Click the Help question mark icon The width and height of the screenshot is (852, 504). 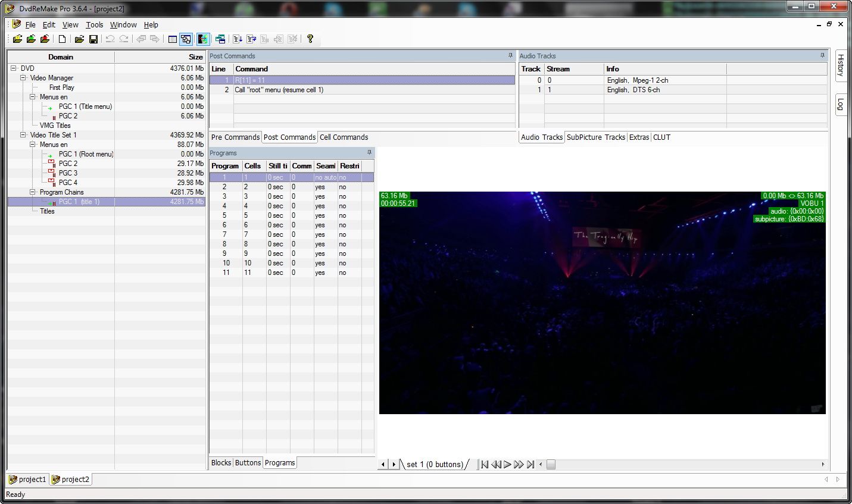[310, 39]
